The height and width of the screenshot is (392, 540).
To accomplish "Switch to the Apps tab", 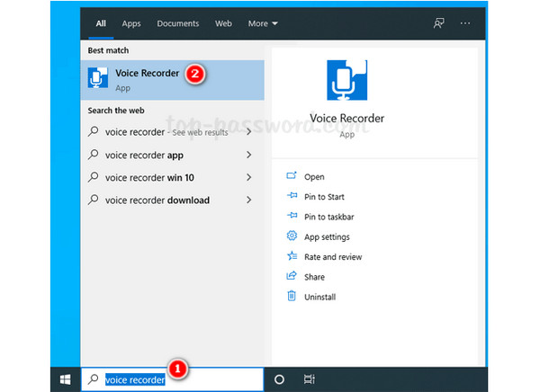I will (131, 23).
